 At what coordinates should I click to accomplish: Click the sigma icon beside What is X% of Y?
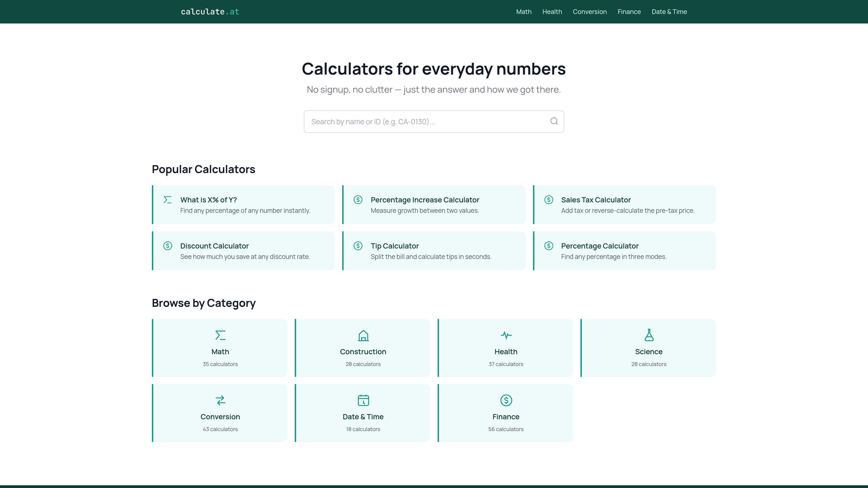[167, 200]
